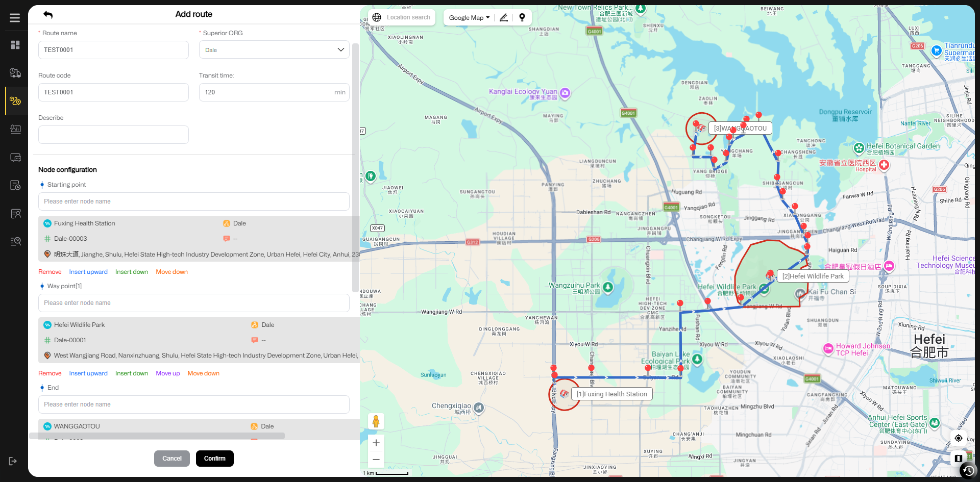Click the Route name input field
980x482 pixels.
pos(113,50)
